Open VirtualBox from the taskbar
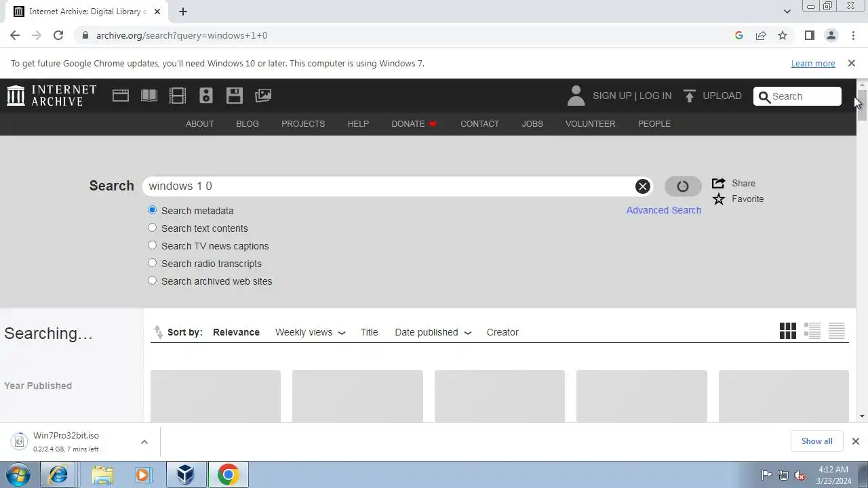The width and height of the screenshot is (868, 488). [186, 474]
